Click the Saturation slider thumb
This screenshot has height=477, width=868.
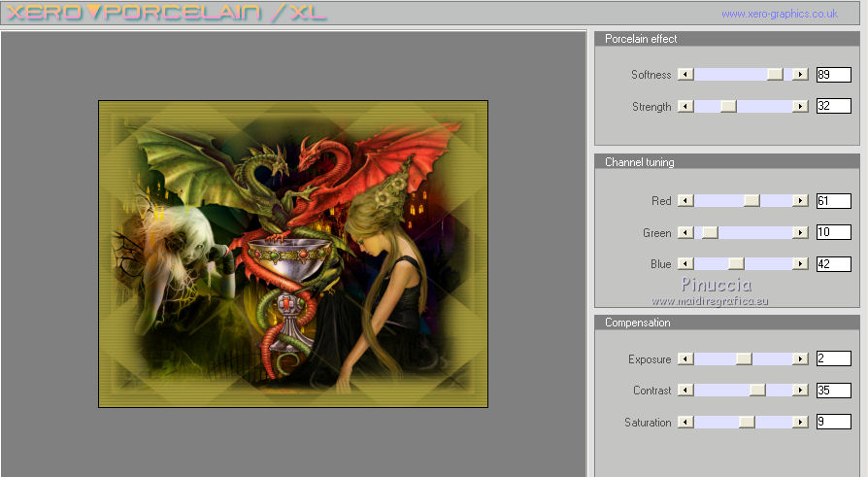coord(747,423)
